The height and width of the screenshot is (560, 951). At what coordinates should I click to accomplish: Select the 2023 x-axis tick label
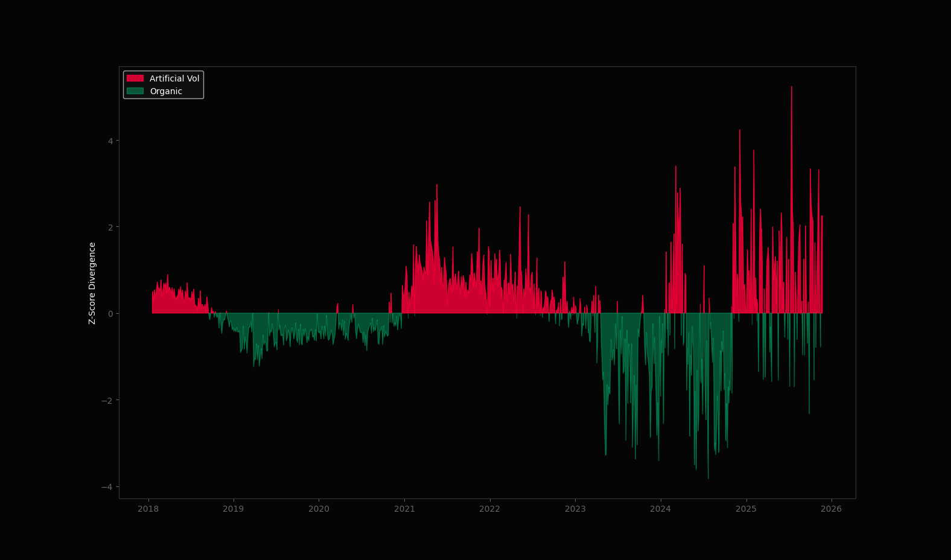pos(575,509)
